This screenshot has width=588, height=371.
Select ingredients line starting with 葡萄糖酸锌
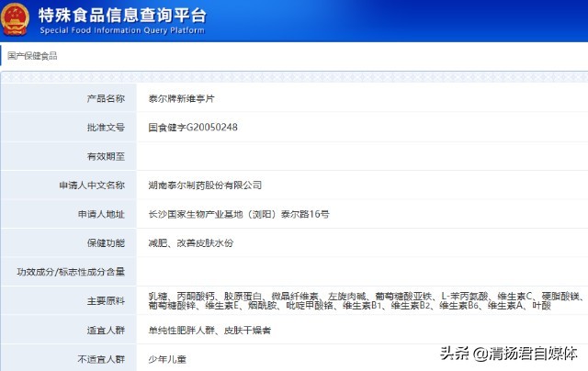(x=349, y=306)
